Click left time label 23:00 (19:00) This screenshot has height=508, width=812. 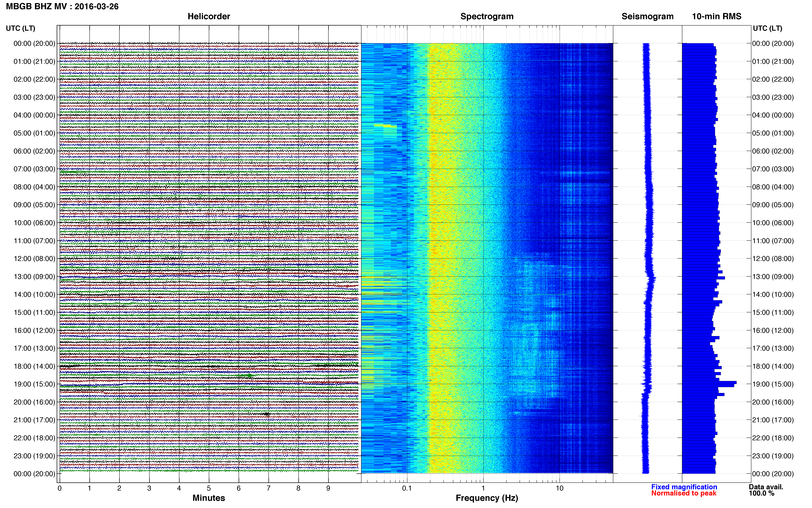coord(34,456)
